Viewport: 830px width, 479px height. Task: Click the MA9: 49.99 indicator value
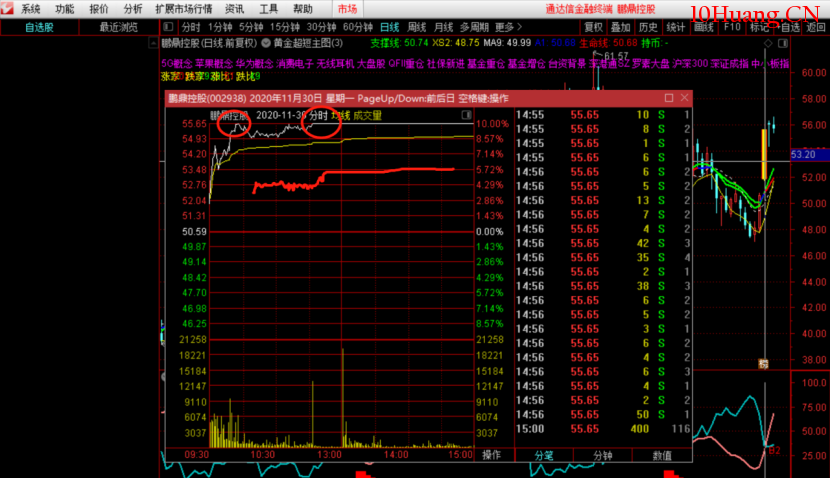pos(507,43)
